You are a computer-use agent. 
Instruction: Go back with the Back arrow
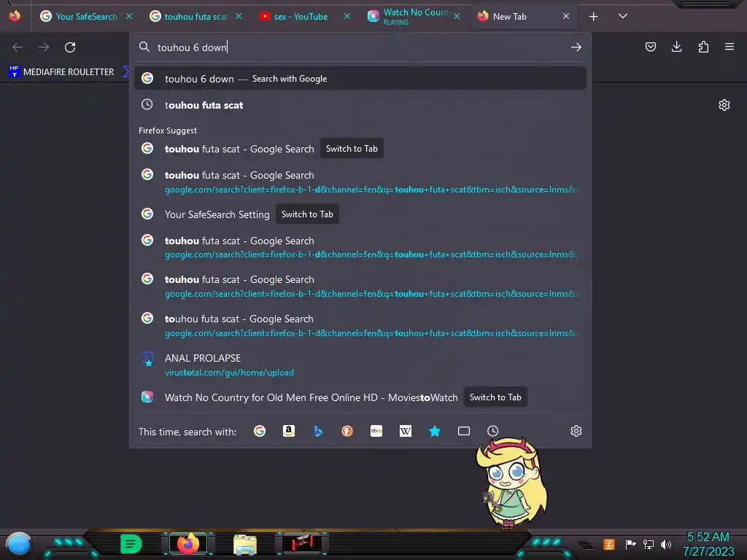pos(18,47)
